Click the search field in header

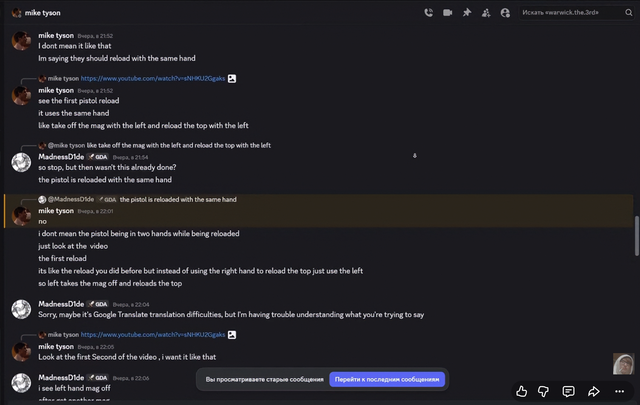(571, 13)
